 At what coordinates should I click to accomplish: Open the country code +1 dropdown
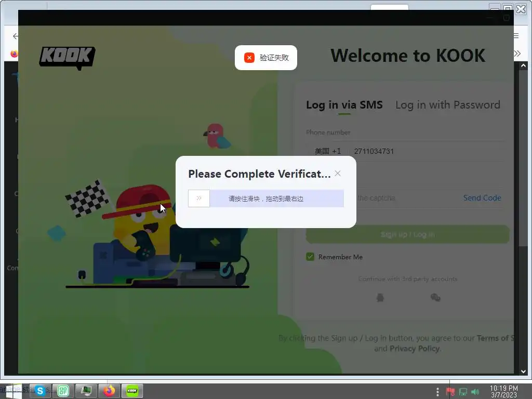pyautogui.click(x=327, y=151)
